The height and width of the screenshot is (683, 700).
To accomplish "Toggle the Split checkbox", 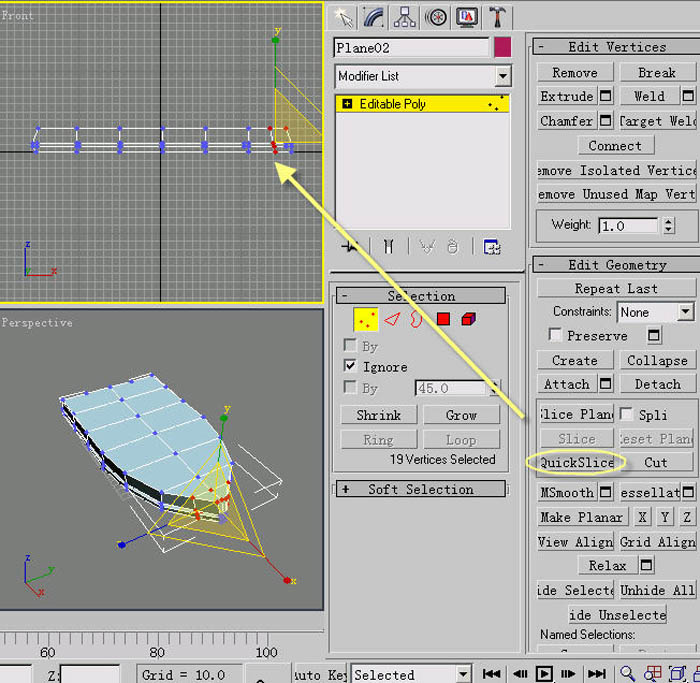I will [626, 414].
